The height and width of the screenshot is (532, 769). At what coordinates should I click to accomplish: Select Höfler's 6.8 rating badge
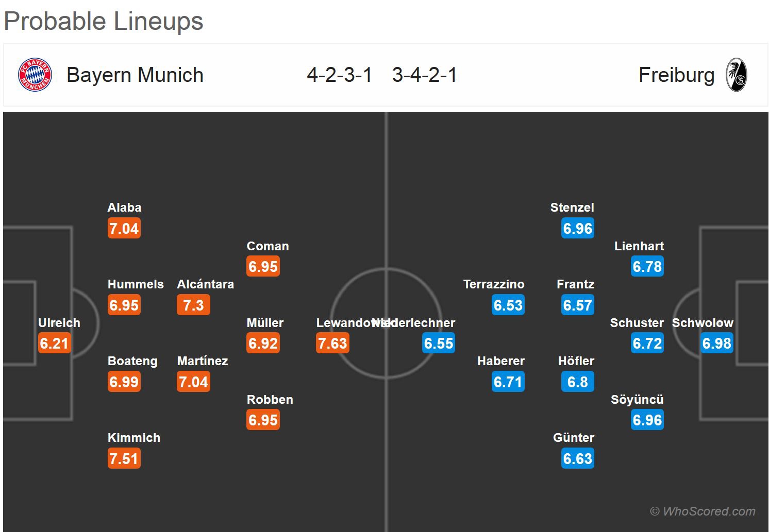tap(578, 382)
